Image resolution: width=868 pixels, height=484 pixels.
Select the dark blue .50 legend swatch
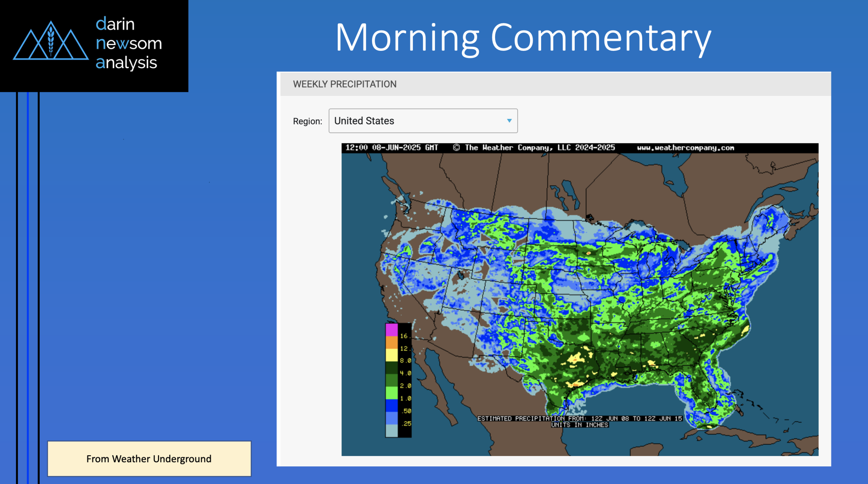391,406
